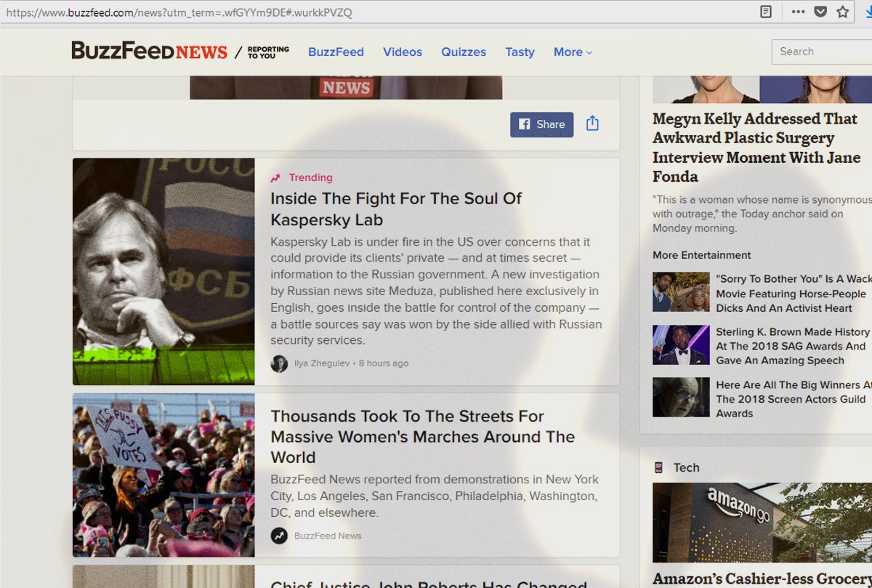Click the Trending arrow icon
Image resolution: width=872 pixels, height=588 pixels.
point(275,178)
